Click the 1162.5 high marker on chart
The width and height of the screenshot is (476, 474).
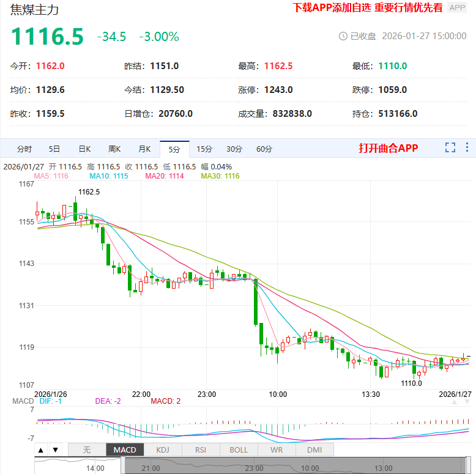point(89,192)
